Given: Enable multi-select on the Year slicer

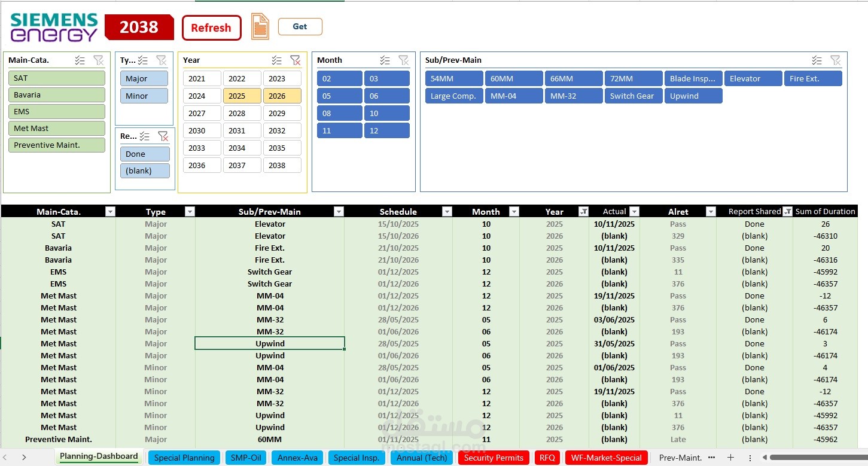Looking at the screenshot, I should (276, 60).
